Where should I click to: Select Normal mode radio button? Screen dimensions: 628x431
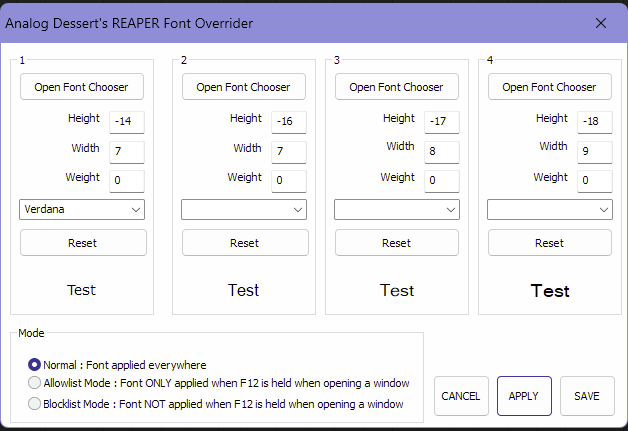pyautogui.click(x=34, y=365)
